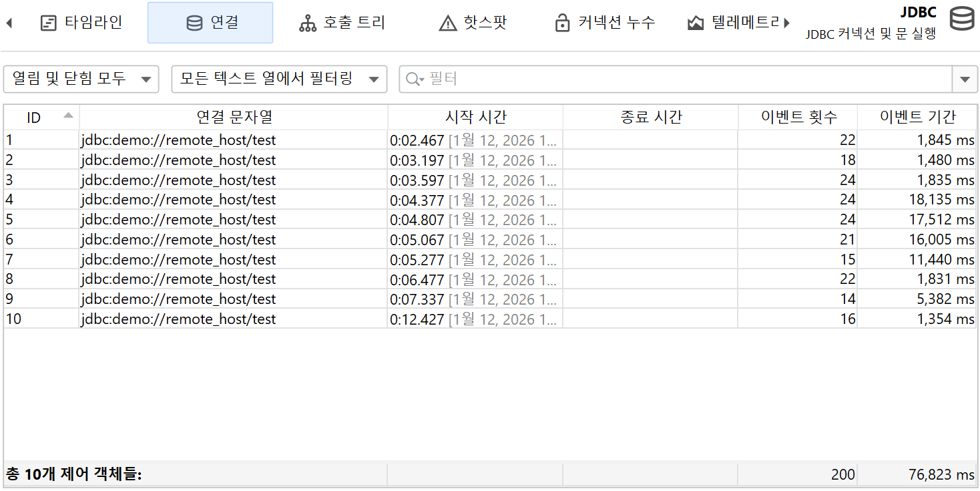Open the 모든 텍스트 열에서 필터링 dropdown
Image resolution: width=980 pixels, height=491 pixels.
click(x=279, y=79)
